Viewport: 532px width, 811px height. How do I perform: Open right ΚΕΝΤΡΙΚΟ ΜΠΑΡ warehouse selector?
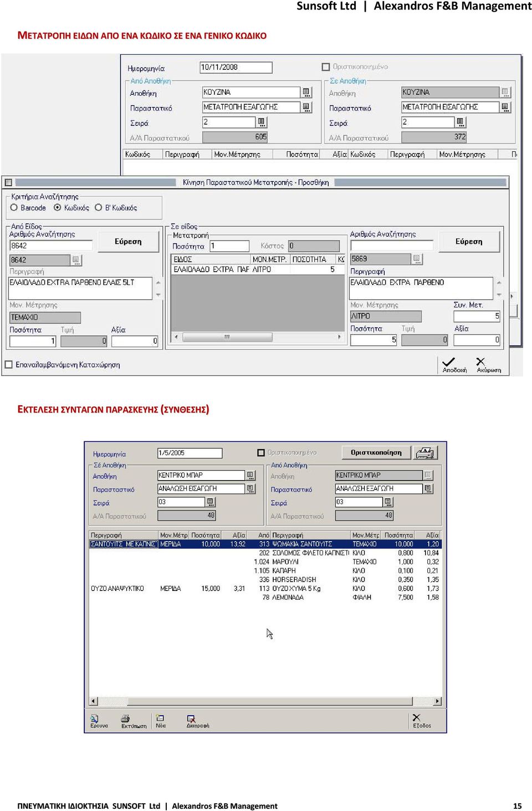(428, 475)
